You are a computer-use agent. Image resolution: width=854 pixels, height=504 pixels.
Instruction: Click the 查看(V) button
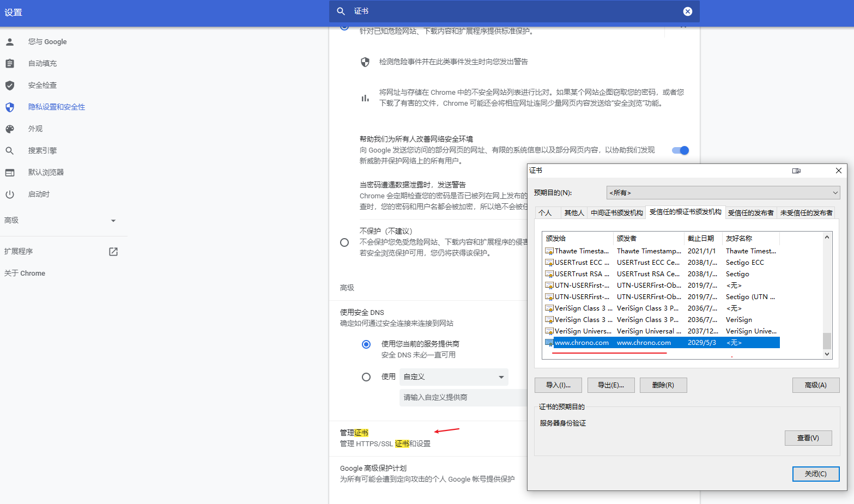[x=808, y=438]
